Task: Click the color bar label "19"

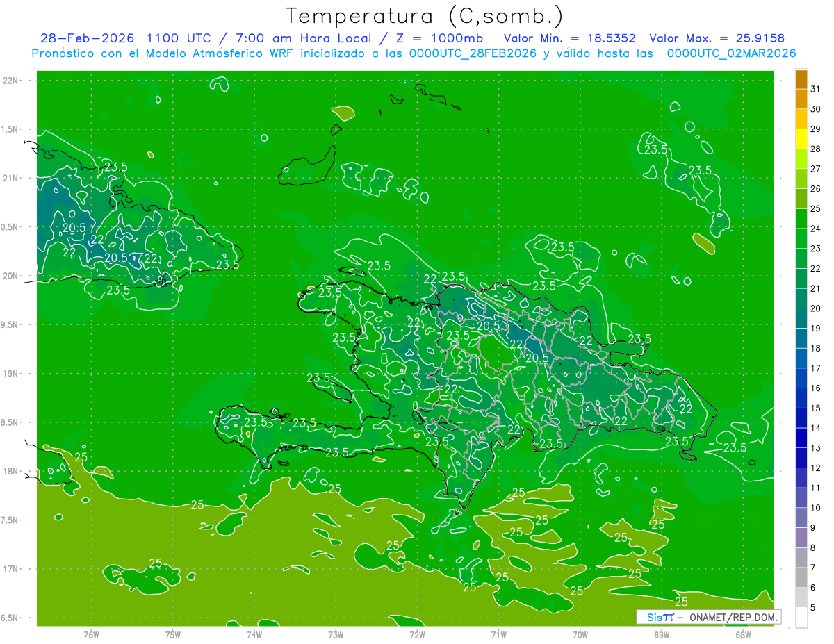Action: pyautogui.click(x=816, y=329)
